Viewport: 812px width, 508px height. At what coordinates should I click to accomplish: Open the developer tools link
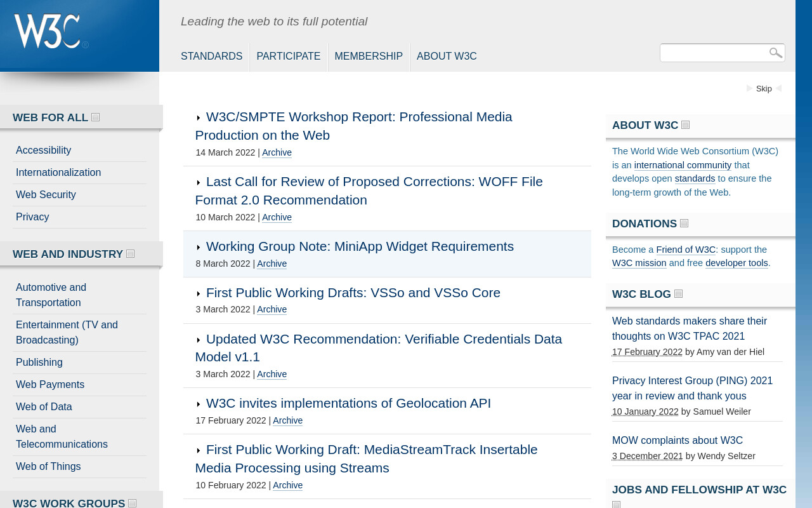click(737, 263)
